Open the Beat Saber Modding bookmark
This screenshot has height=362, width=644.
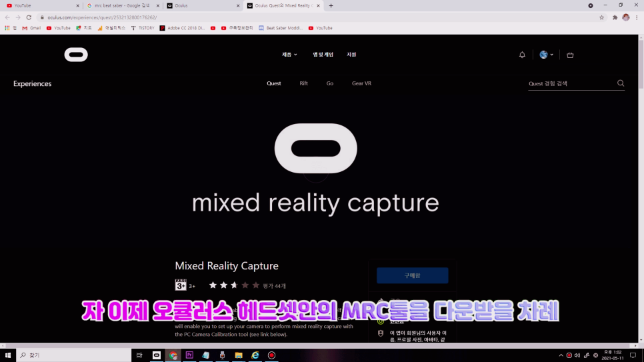coord(281,28)
